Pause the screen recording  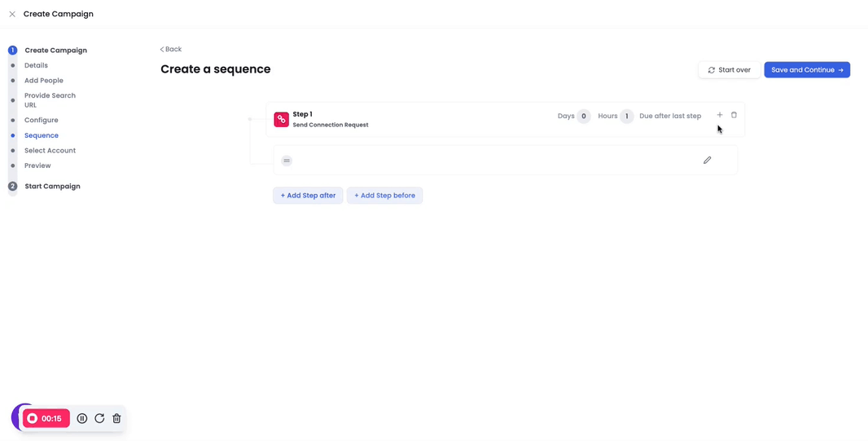click(x=82, y=418)
